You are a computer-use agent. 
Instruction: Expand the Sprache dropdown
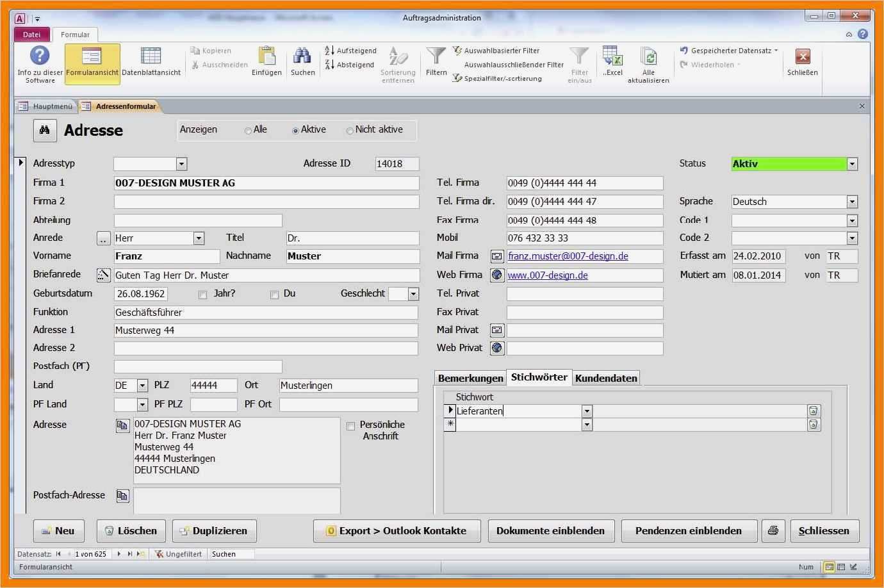851,202
